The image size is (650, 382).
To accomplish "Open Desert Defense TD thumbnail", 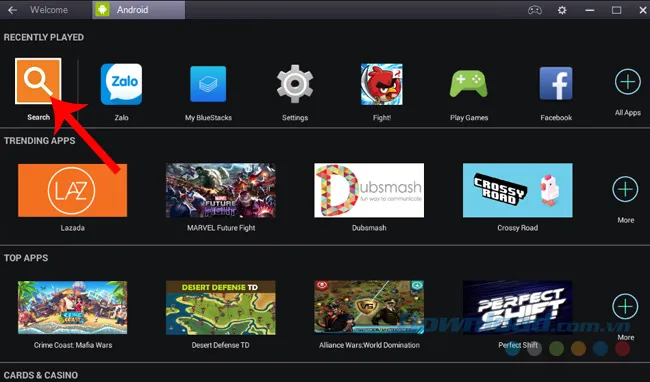I will [221, 307].
